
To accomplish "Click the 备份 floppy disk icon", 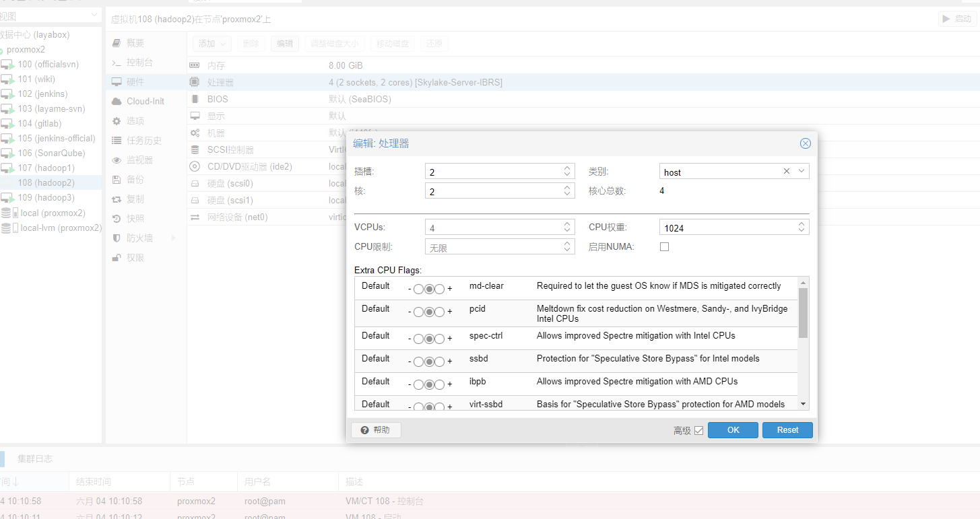I will pos(117,179).
